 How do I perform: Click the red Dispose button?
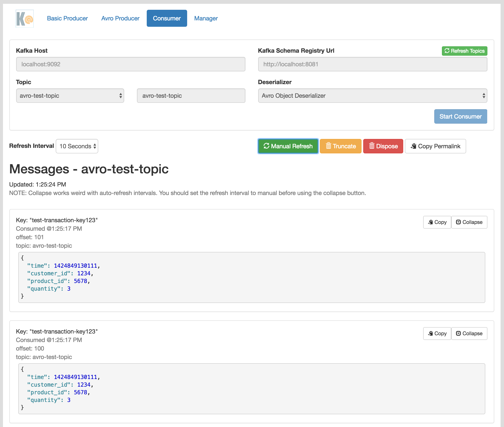coord(383,146)
